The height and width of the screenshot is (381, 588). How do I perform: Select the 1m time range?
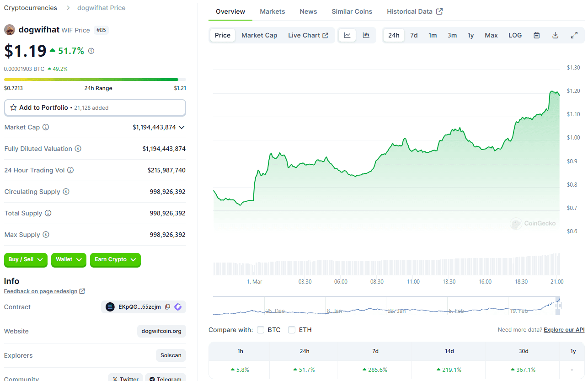click(x=433, y=35)
